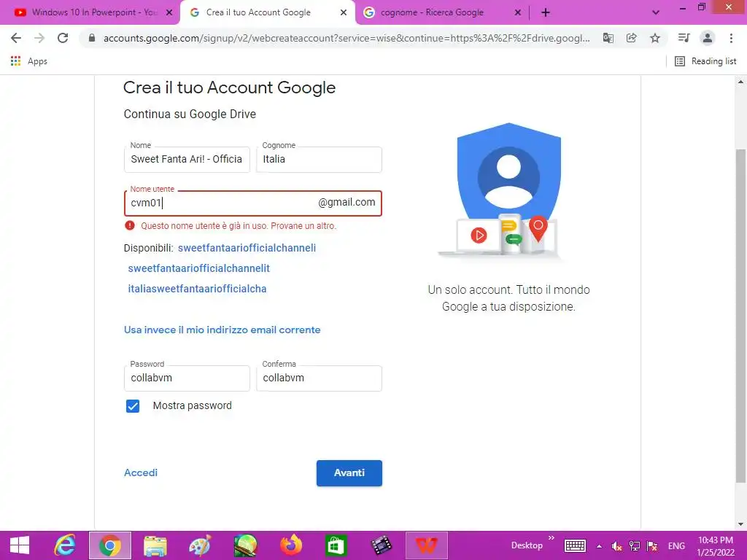Click the muted volume tray icon
This screenshot has height=560, width=747.
pyautogui.click(x=616, y=546)
